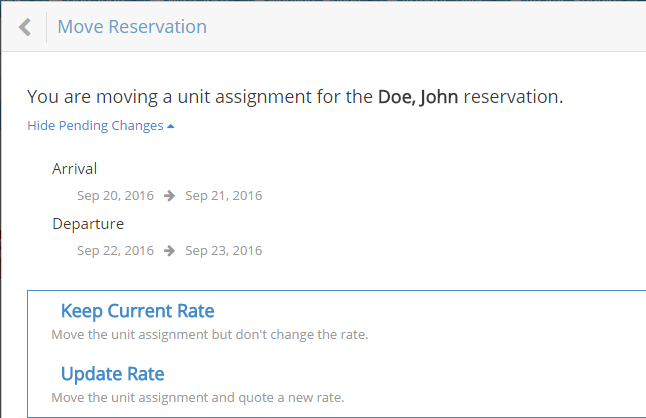Click the new departure date Sep 23, 2016
Viewport: 646px width, 418px height.
pos(224,251)
